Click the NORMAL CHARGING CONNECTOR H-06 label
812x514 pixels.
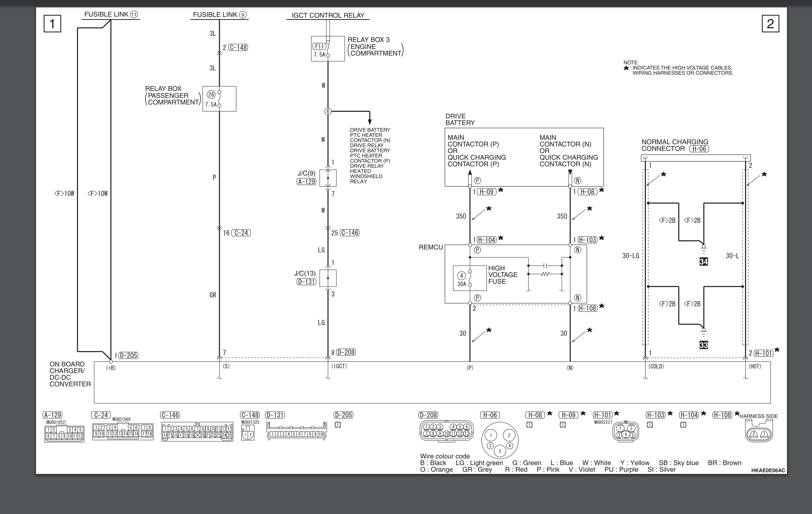pos(675,145)
